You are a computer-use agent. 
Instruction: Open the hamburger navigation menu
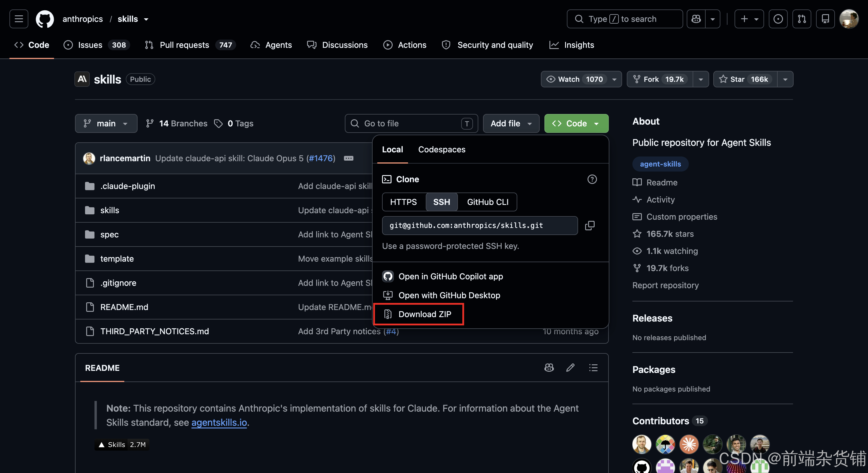19,19
